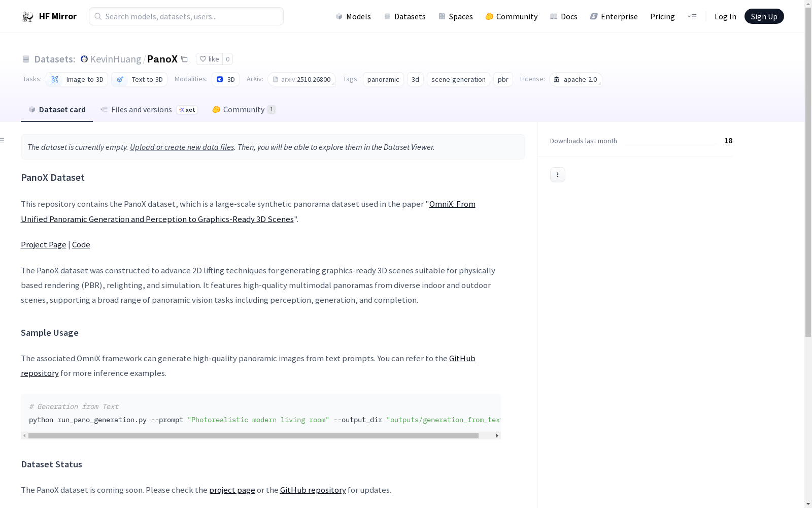Click the apache-2.0 license tag
The image size is (812, 508).
[576, 79]
